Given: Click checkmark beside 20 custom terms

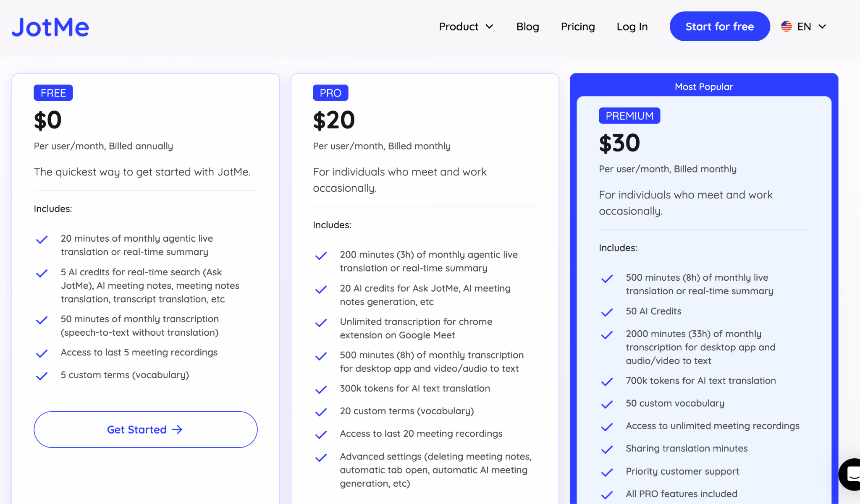Looking at the screenshot, I should [321, 412].
